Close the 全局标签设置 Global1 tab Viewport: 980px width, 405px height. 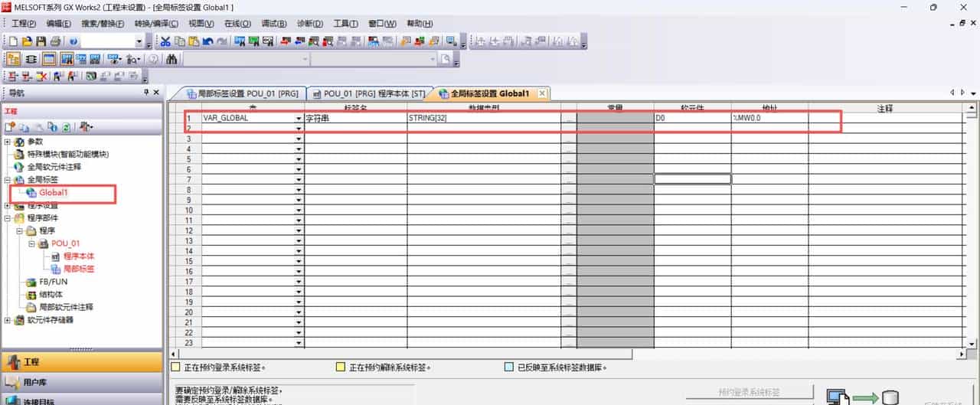point(542,93)
